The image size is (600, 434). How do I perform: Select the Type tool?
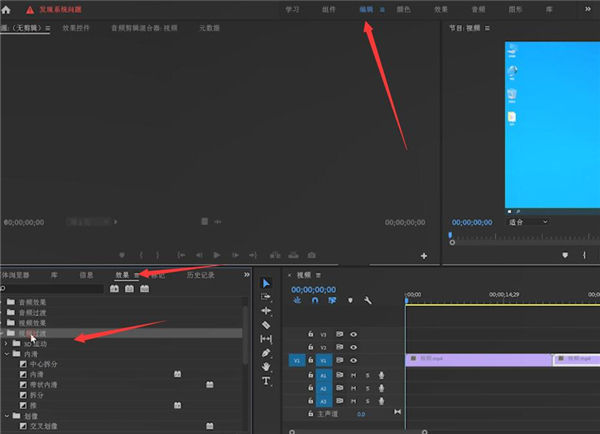(x=266, y=381)
